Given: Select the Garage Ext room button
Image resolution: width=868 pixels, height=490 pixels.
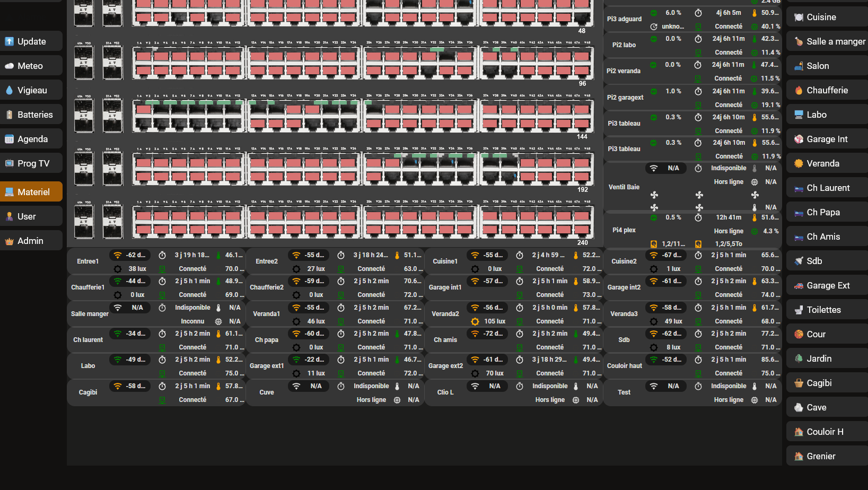Looking at the screenshot, I should coord(826,285).
